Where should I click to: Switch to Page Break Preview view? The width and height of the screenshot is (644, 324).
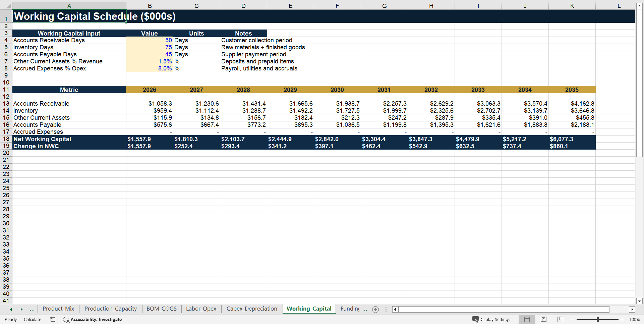[x=560, y=319]
